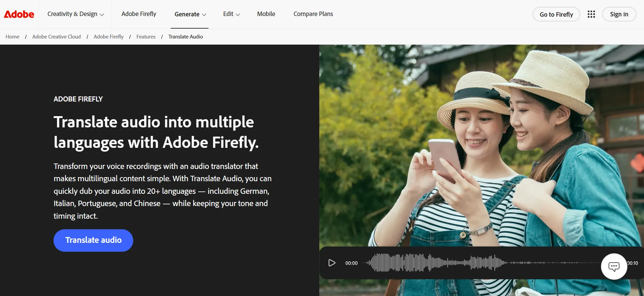The image size is (644, 296).
Task: Expand the Edit menu
Action: tap(232, 14)
